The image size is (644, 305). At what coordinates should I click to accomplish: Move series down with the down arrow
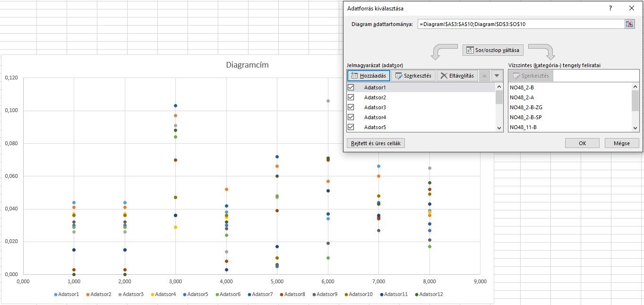pyautogui.click(x=497, y=76)
